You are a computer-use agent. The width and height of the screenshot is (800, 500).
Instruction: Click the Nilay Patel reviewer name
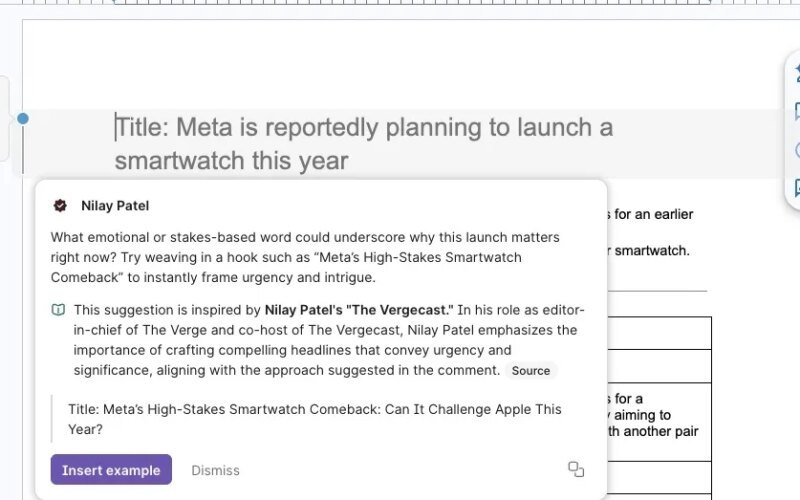[115, 205]
